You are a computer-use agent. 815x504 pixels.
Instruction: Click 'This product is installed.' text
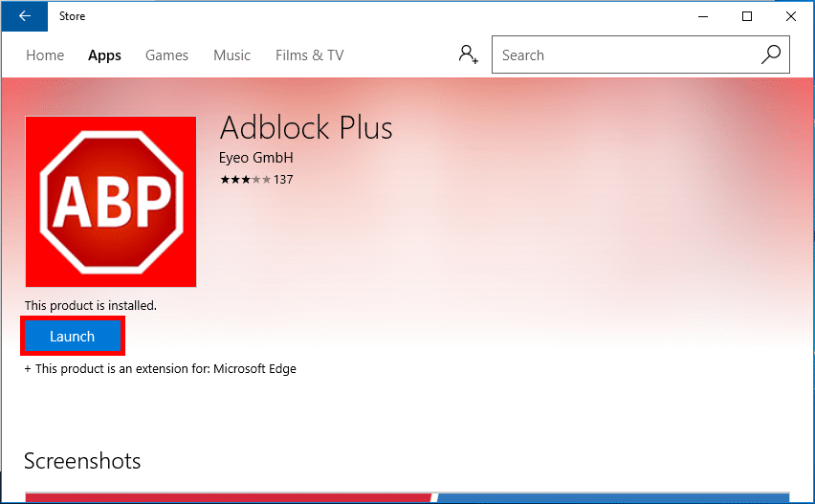(91, 305)
